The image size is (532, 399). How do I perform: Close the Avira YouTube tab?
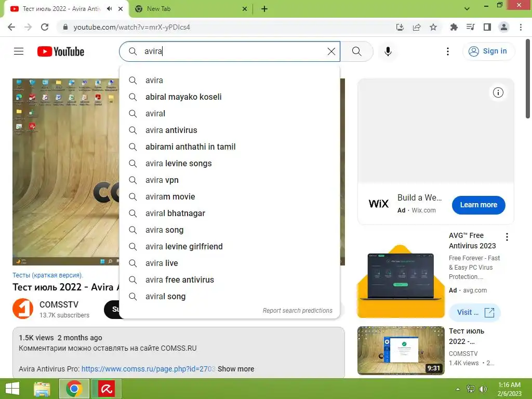click(121, 9)
